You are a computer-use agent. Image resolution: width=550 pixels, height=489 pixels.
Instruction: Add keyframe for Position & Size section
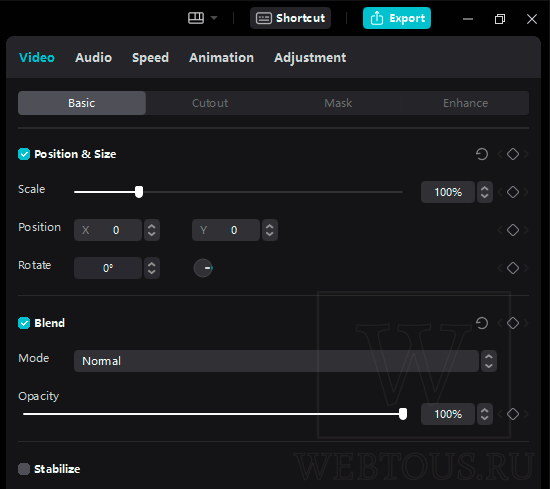pos(513,154)
